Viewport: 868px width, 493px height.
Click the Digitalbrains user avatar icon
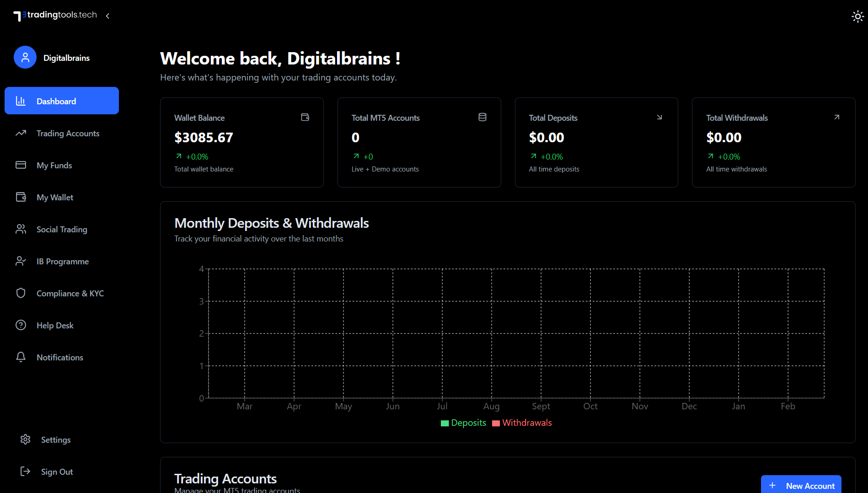(25, 58)
